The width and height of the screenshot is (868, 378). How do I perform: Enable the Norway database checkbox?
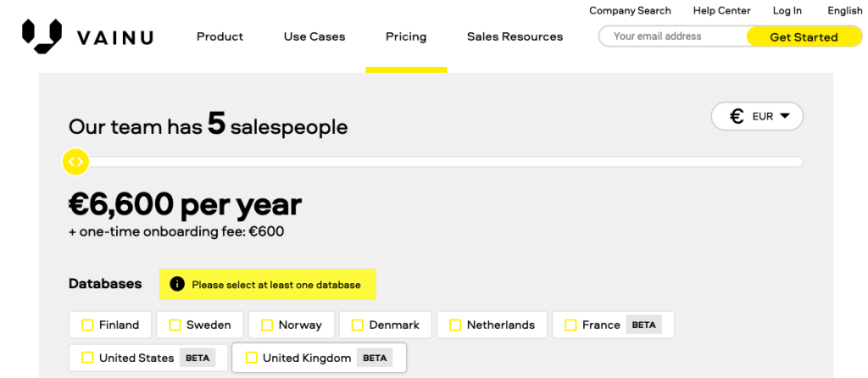pyautogui.click(x=267, y=325)
